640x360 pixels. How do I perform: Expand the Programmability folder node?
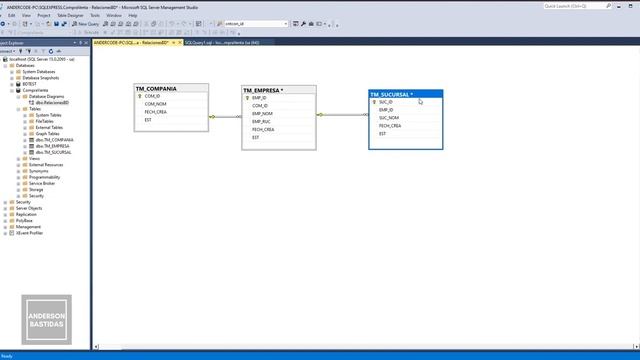click(x=18, y=177)
